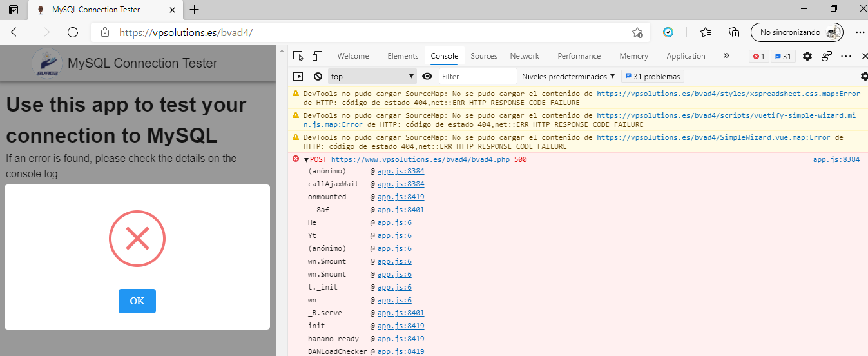Open app.js:8401 link beside _B.serve
Image resolution: width=868 pixels, height=356 pixels.
401,313
